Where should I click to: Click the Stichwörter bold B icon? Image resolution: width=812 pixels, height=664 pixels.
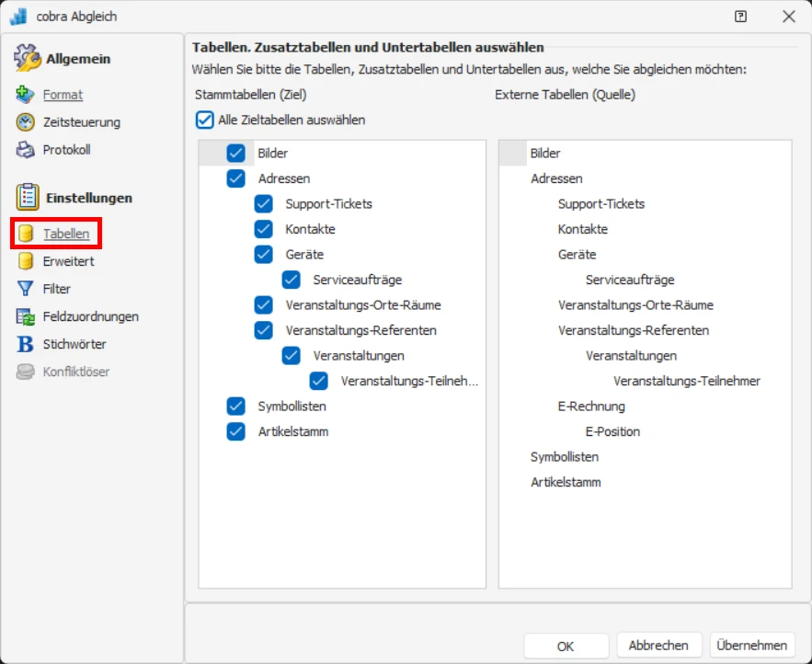[x=25, y=344]
